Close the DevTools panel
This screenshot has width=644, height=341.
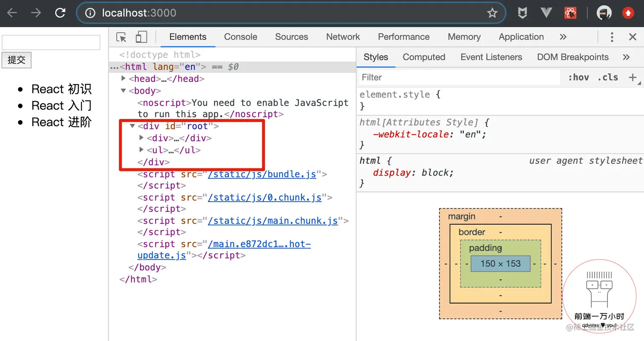632,37
